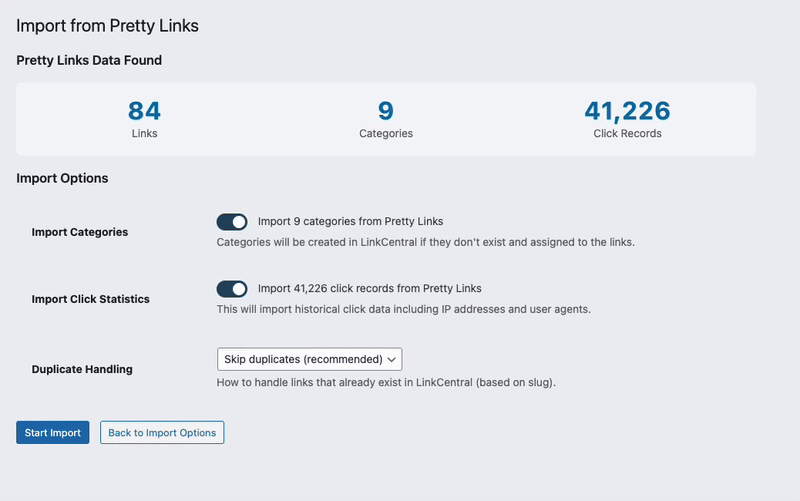This screenshot has width=800, height=501.
Task: Go Back to Import Options
Action: coord(162,432)
